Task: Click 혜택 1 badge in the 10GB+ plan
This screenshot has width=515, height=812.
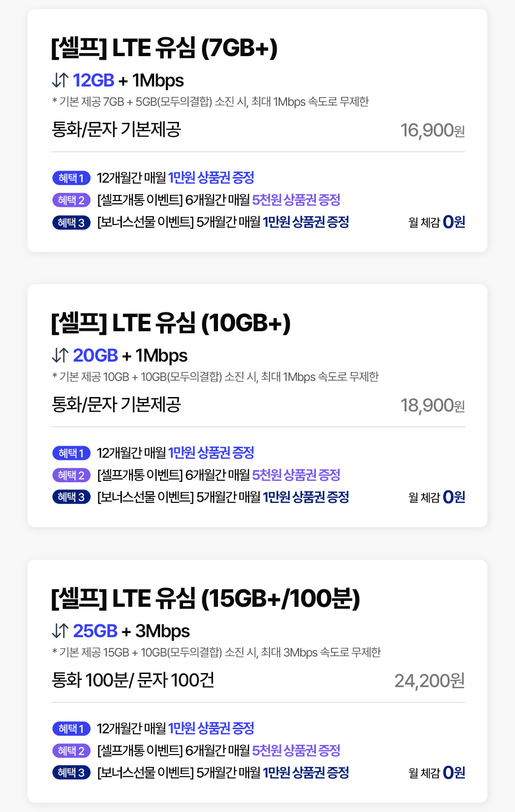Action: pyautogui.click(x=71, y=453)
